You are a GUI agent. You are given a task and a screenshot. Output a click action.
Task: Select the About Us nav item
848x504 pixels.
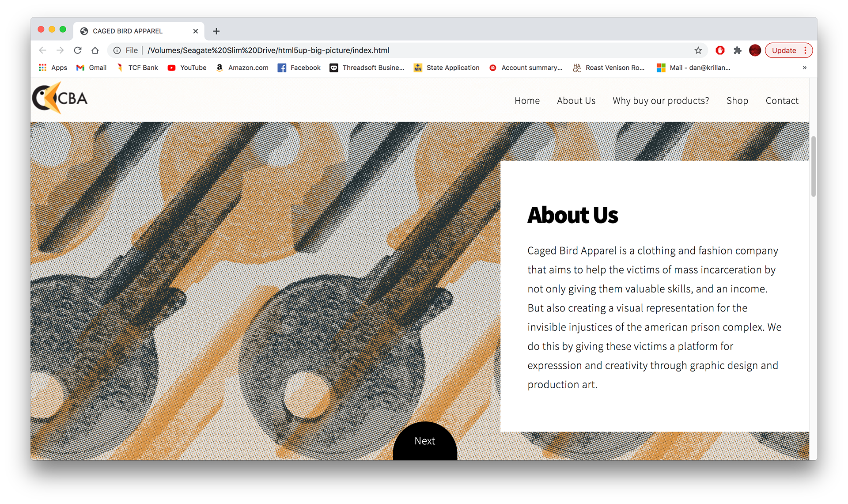click(576, 101)
